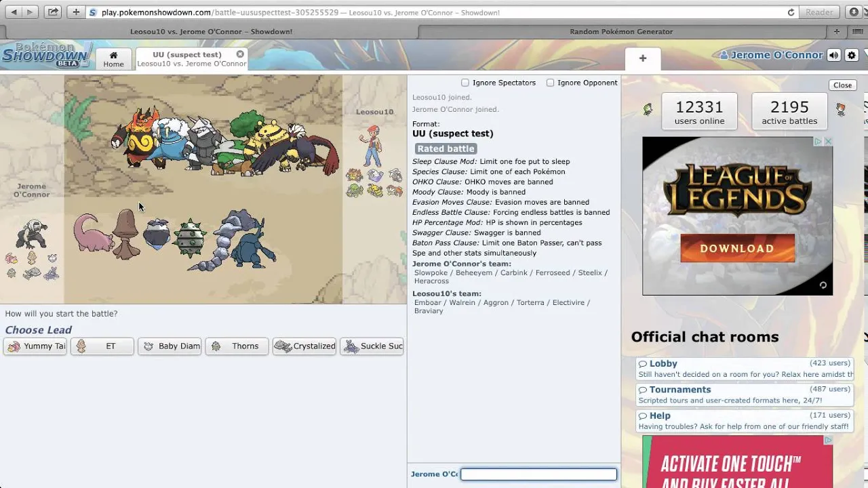Click the battle chat message input box
This screenshot has height=488, width=868.
[x=538, y=474]
